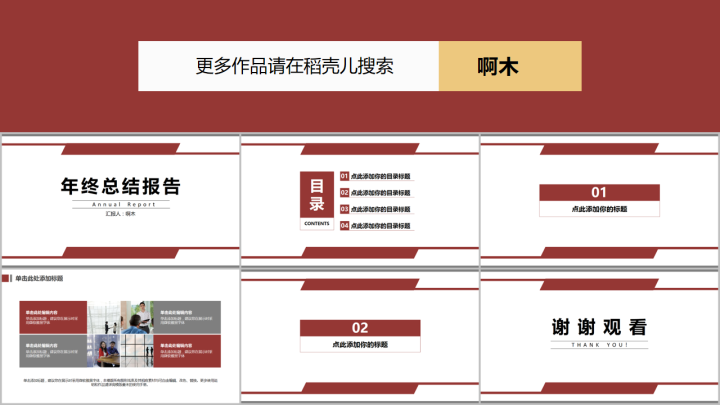Image resolution: width=720 pixels, height=405 pixels.
Task: Click the small "02" badge in the contents list
Action: click(x=344, y=192)
